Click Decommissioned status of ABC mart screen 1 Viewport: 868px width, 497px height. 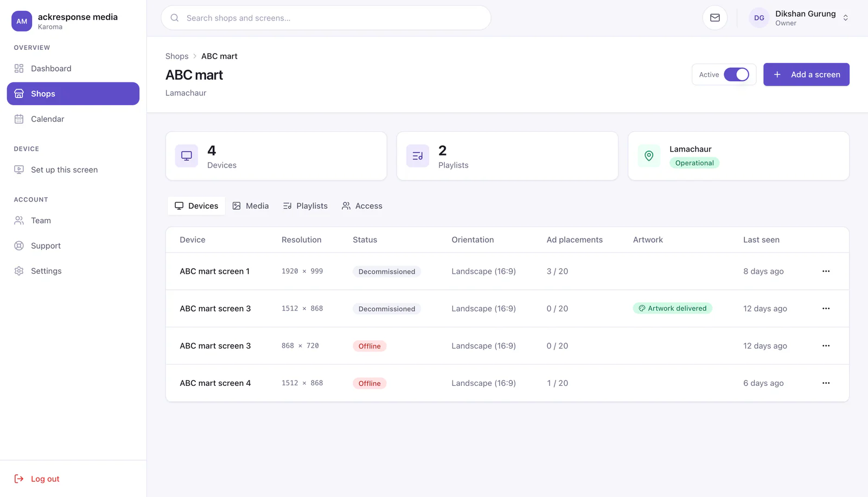[387, 272]
